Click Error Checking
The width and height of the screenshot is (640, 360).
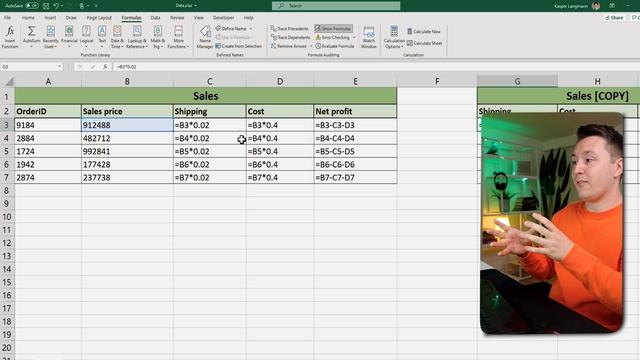coord(332,37)
